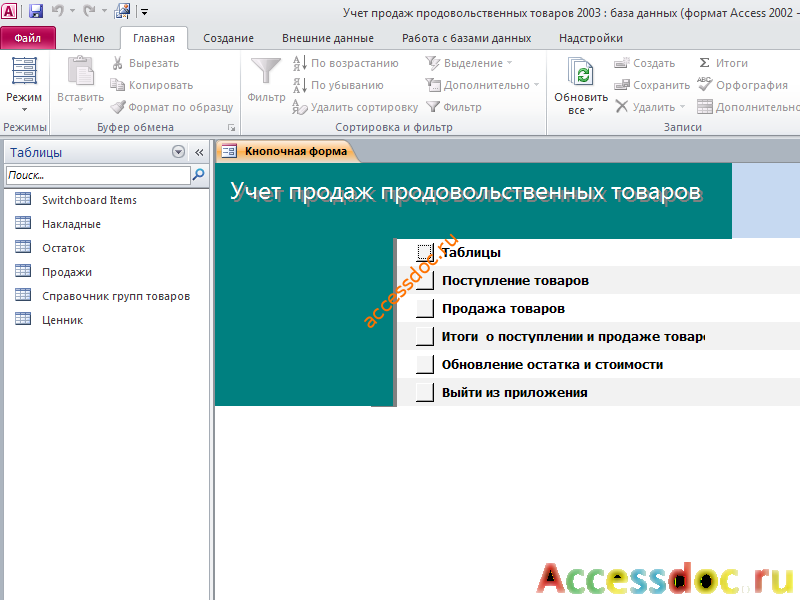Open the Файл tab
The width and height of the screenshot is (800, 600).
(28, 38)
